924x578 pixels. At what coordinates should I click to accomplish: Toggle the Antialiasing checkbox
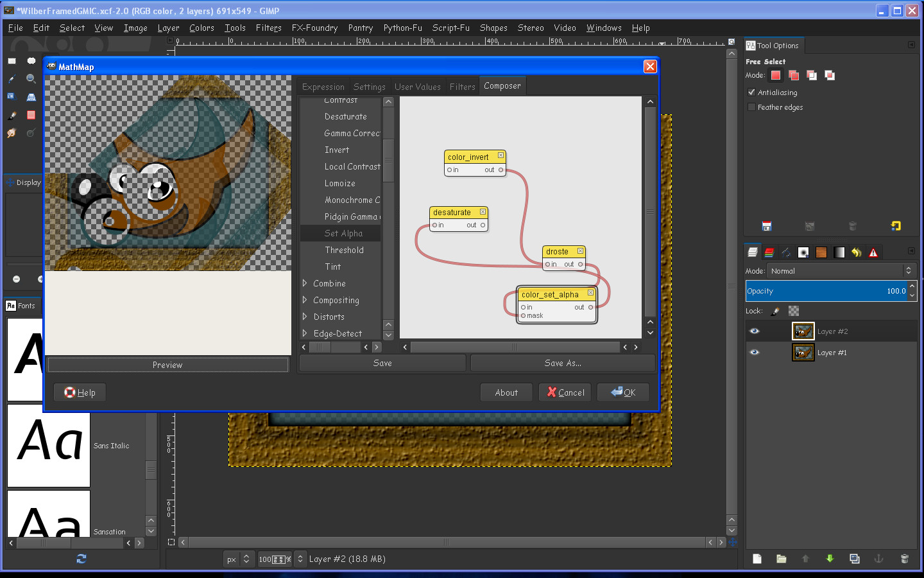[x=751, y=92]
